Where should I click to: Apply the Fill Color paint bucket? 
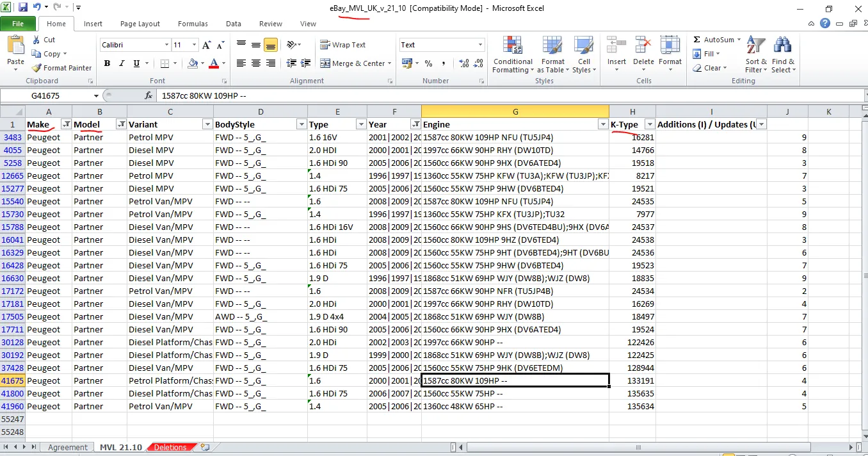pyautogui.click(x=192, y=63)
